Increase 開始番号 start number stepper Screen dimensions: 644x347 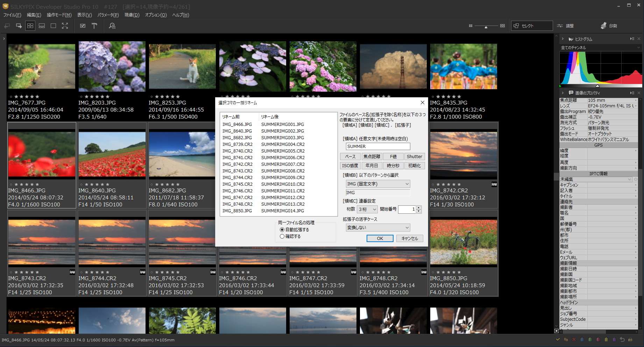pyautogui.click(x=419, y=207)
